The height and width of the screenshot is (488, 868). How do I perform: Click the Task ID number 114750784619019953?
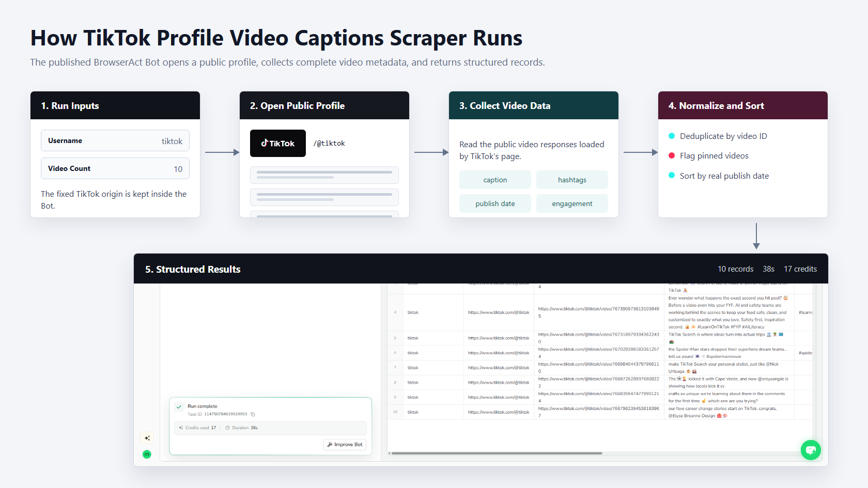[225, 414]
